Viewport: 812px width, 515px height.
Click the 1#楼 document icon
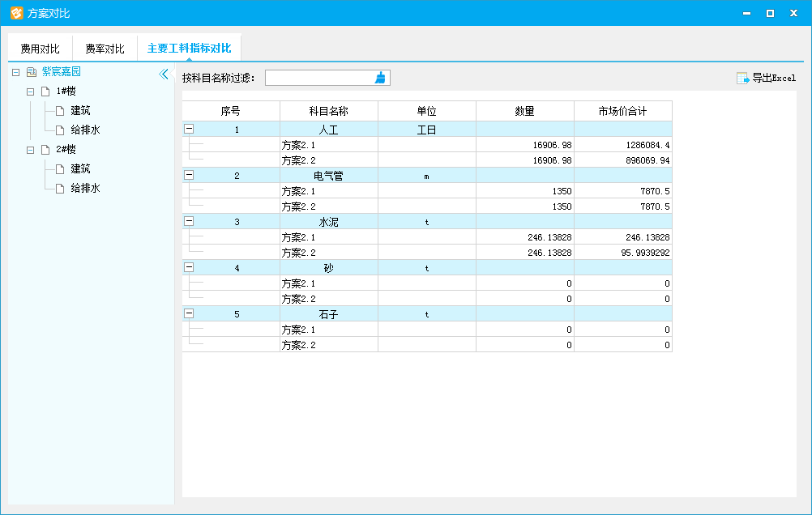(x=45, y=92)
